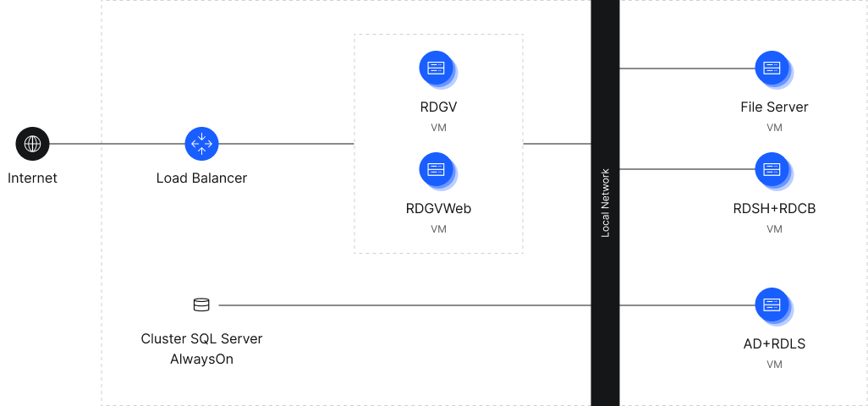
Task: Click the File Server text label
Action: (773, 107)
